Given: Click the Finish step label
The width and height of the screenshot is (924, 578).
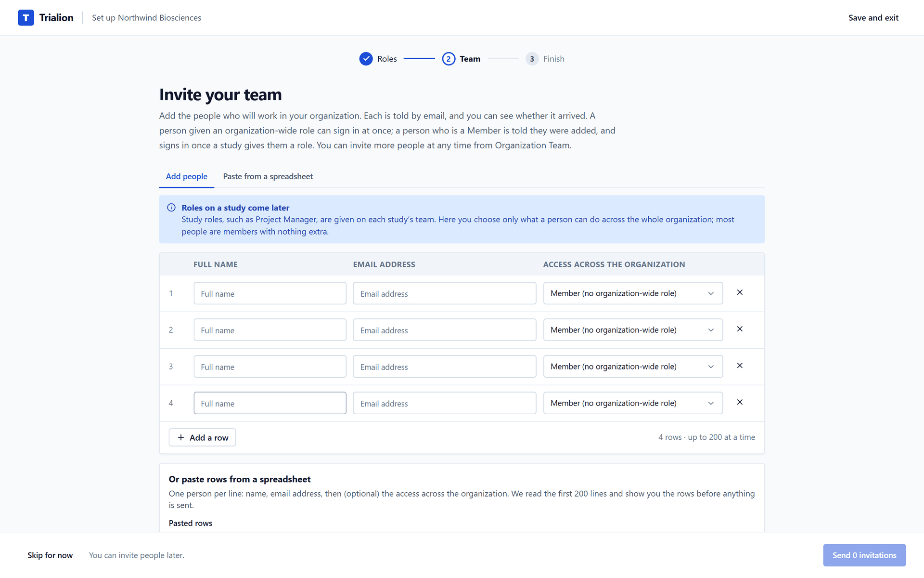Looking at the screenshot, I should point(554,59).
